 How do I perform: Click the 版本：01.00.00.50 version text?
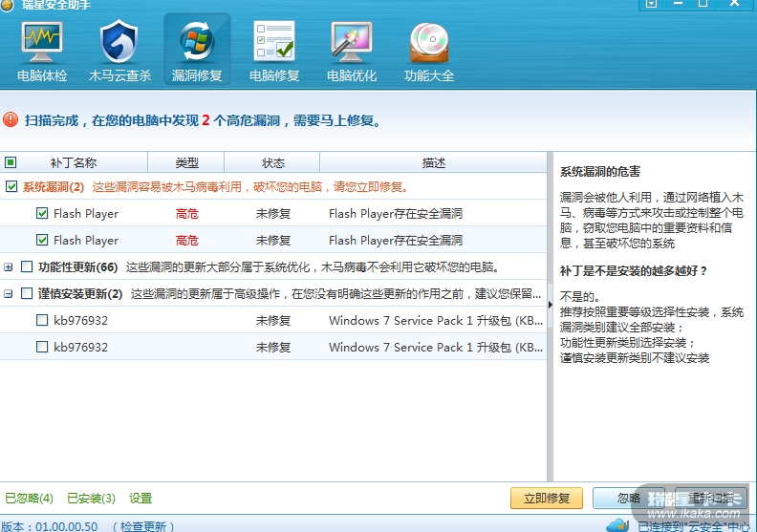(x=50, y=526)
